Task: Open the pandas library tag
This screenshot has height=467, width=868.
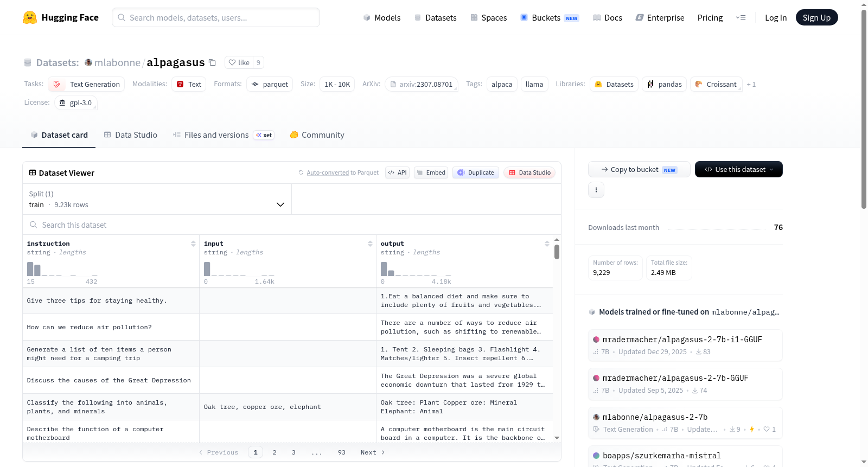Action: point(665,84)
